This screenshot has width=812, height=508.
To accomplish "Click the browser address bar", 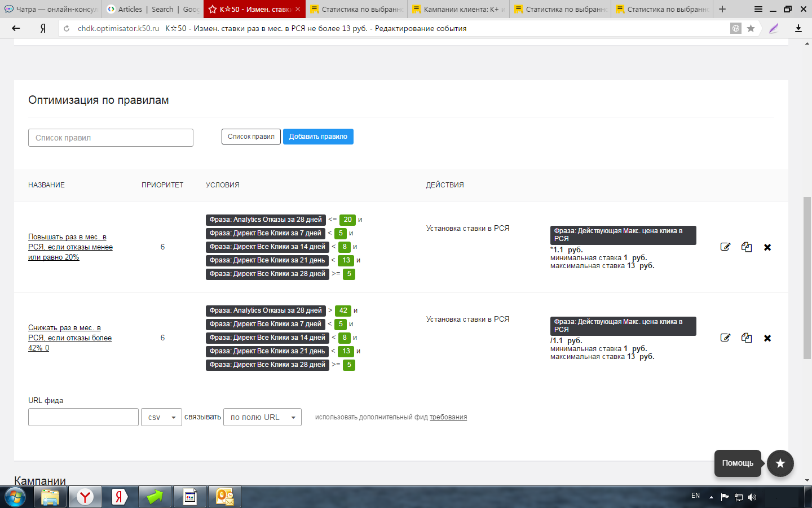I will (x=395, y=28).
